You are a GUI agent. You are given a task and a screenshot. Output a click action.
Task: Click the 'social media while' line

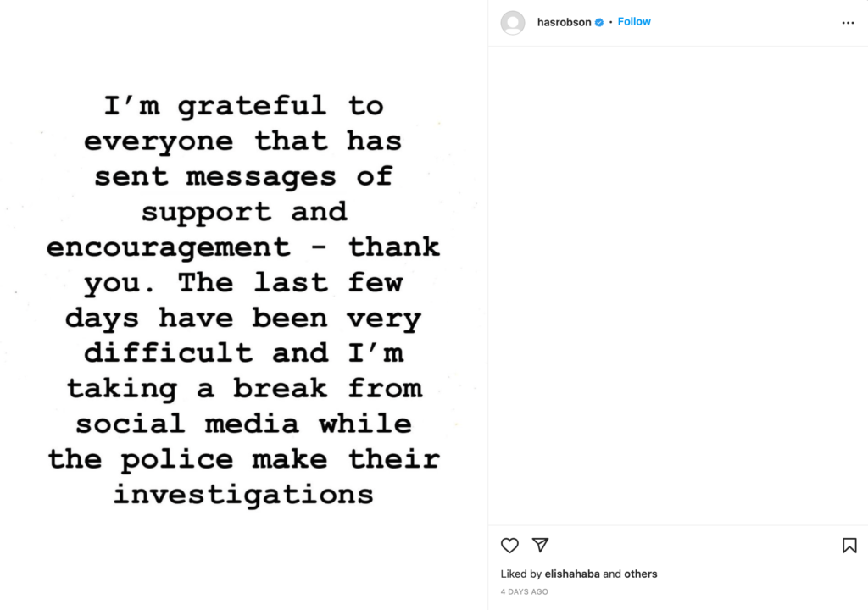(243, 424)
